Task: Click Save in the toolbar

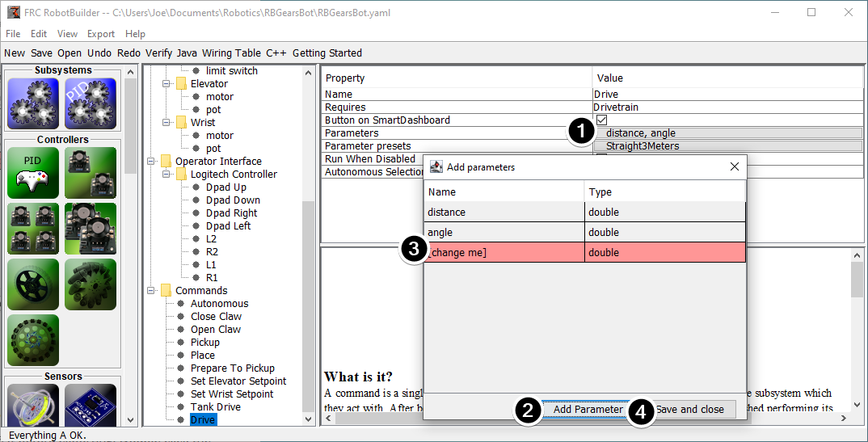Action: (x=41, y=53)
